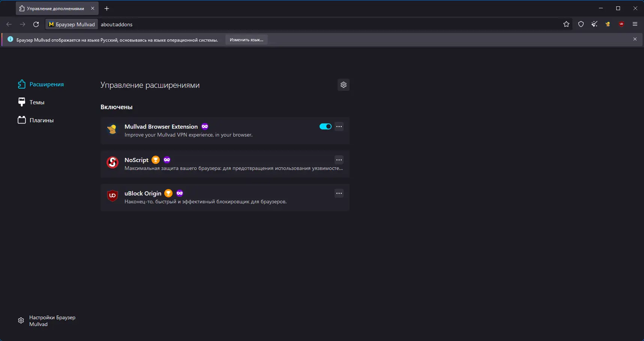Viewport: 644px width, 341px height.
Task: Open the uBlock Origin extension name
Action: pos(143,194)
